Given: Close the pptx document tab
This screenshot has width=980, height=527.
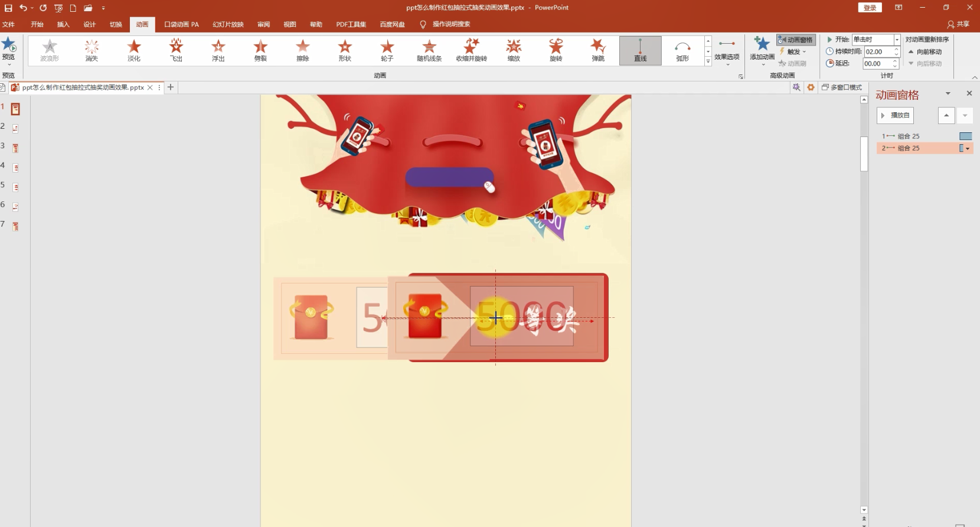Looking at the screenshot, I should [x=150, y=87].
